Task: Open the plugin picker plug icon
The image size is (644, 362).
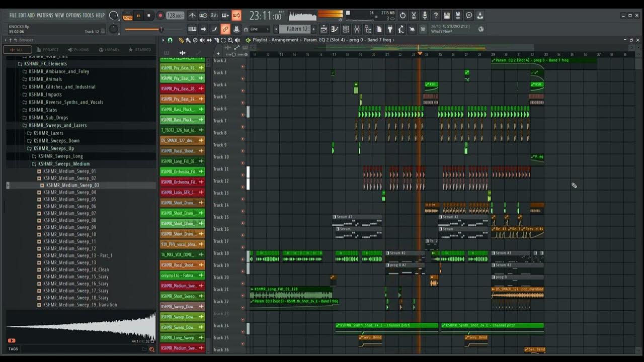Action: [390, 29]
